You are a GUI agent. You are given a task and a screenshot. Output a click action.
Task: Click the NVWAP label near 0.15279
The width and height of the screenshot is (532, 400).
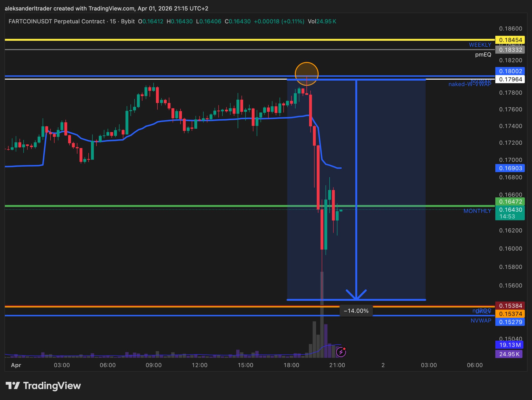coord(481,321)
